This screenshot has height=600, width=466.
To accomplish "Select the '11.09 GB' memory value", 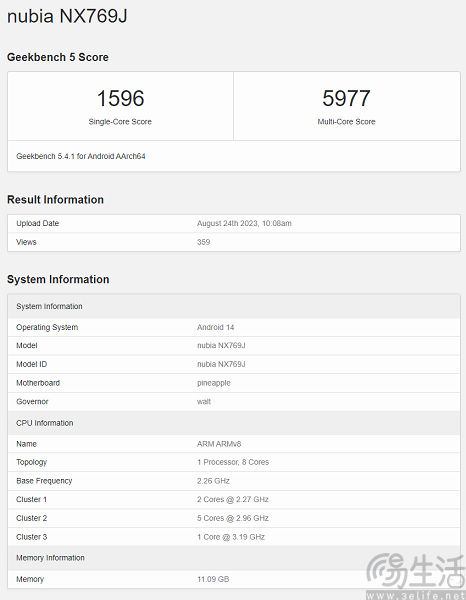I will [x=213, y=579].
